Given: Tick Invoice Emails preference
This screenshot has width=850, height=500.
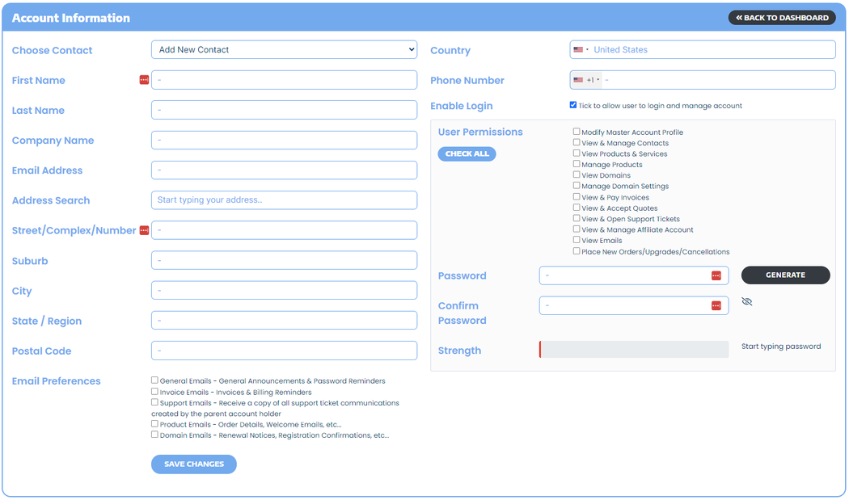Looking at the screenshot, I should point(155,392).
